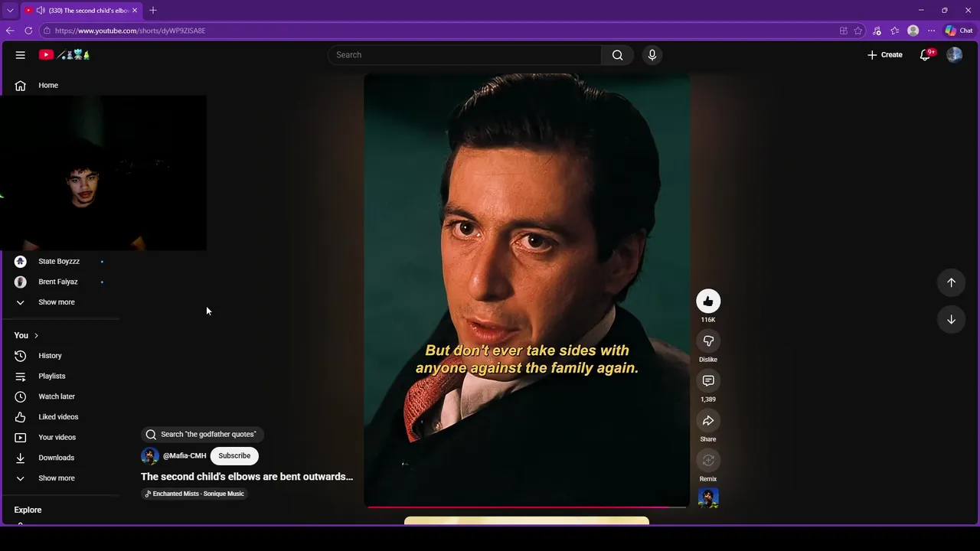Click the Create button

click(885, 55)
